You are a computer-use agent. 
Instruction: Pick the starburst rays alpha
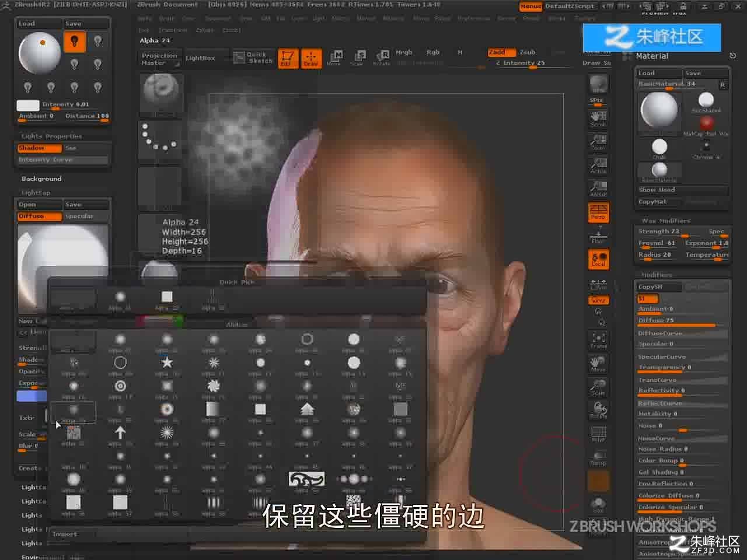[x=167, y=434]
